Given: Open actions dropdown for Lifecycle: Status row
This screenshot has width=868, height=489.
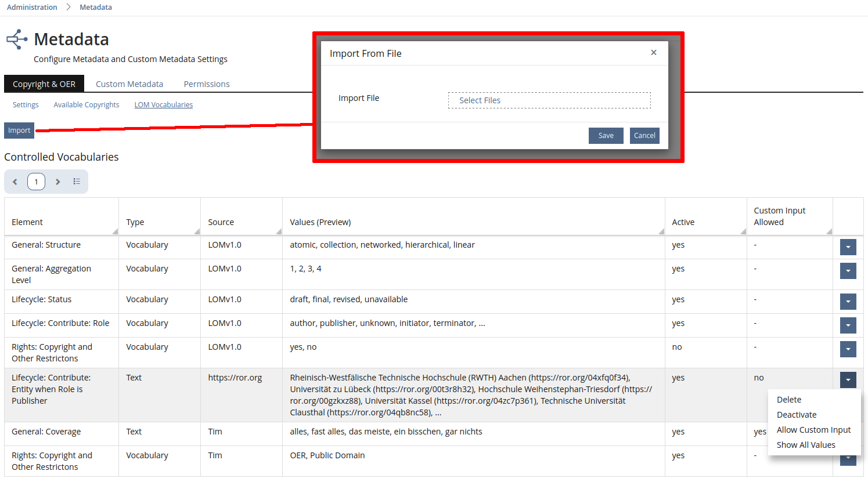Looking at the screenshot, I should [x=848, y=302].
